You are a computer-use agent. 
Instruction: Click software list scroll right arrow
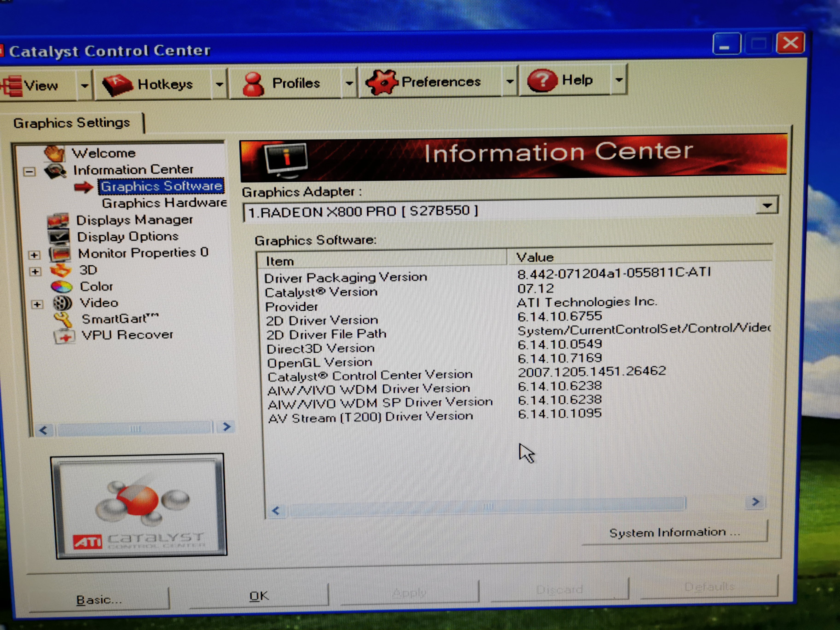(x=756, y=502)
